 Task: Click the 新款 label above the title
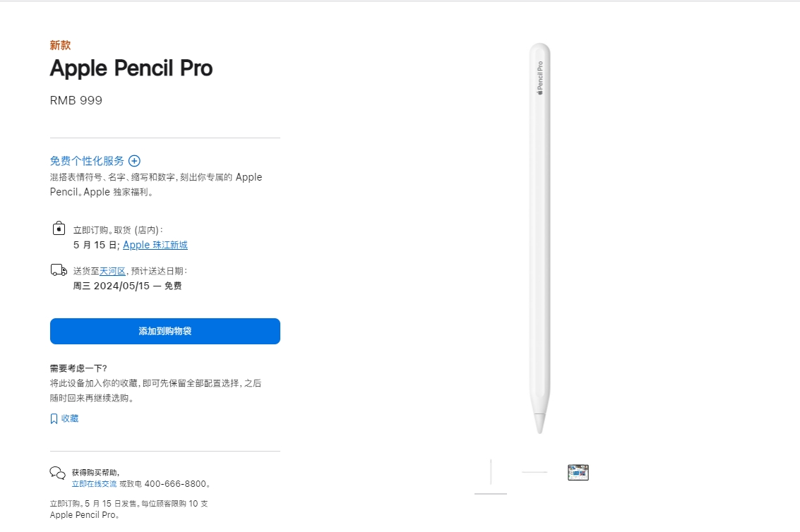60,45
